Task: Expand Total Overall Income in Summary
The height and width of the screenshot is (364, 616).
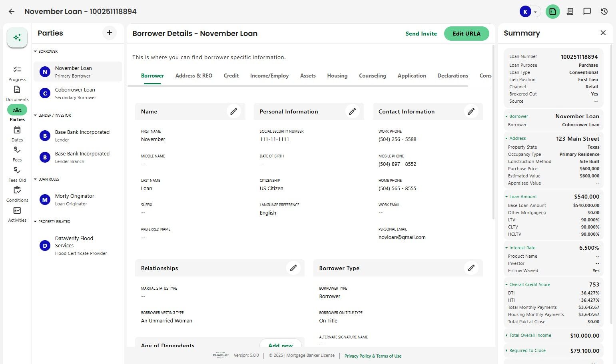Action: [506, 336]
